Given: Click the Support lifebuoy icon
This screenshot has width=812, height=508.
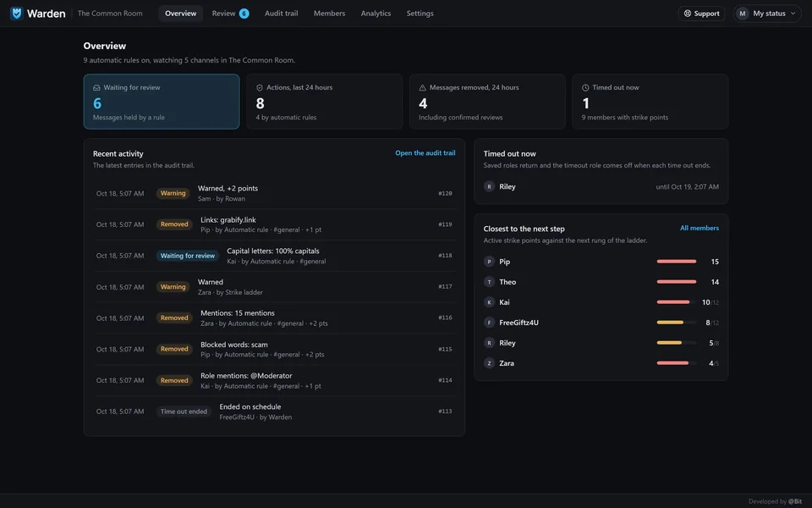Looking at the screenshot, I should coord(687,14).
